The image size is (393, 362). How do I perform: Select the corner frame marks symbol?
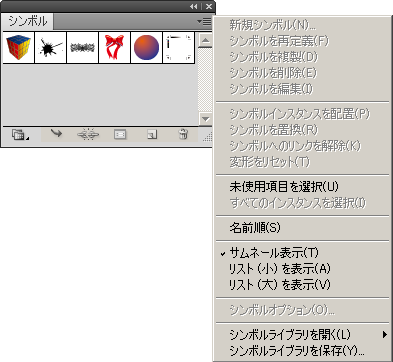[179, 48]
